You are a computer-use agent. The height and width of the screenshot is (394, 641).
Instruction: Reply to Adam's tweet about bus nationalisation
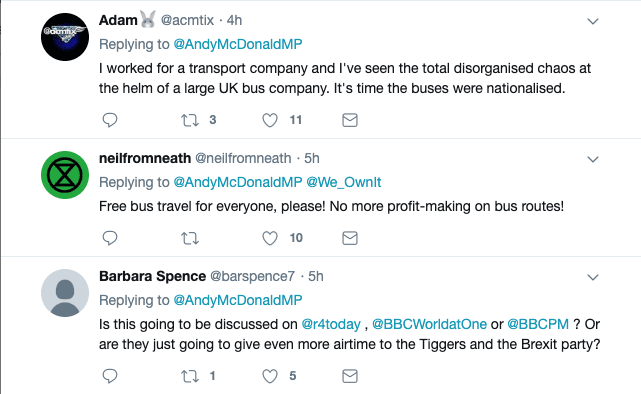110,120
